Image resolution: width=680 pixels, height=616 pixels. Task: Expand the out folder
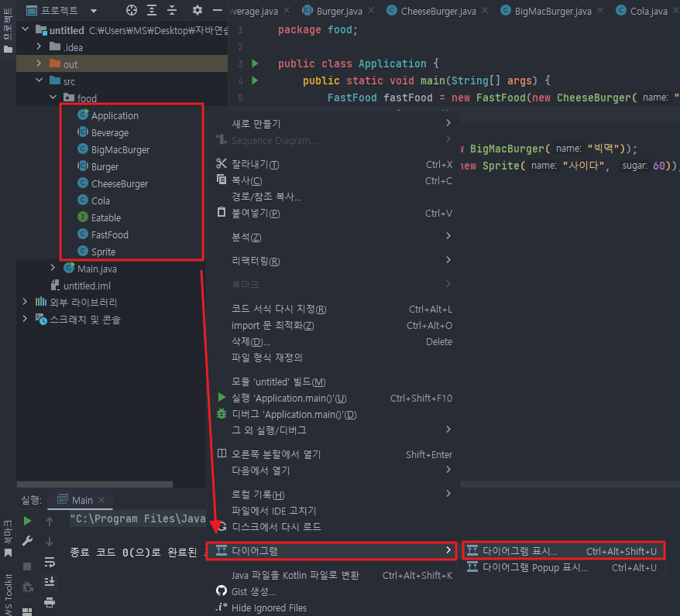coord(39,63)
